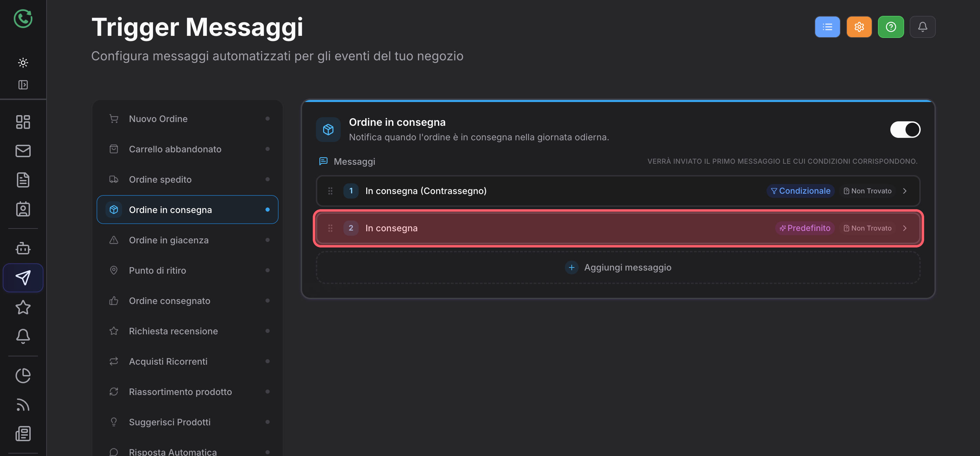The width and height of the screenshot is (980, 456).
Task: Open the pie chart analytics sidebar icon
Action: pyautogui.click(x=23, y=376)
